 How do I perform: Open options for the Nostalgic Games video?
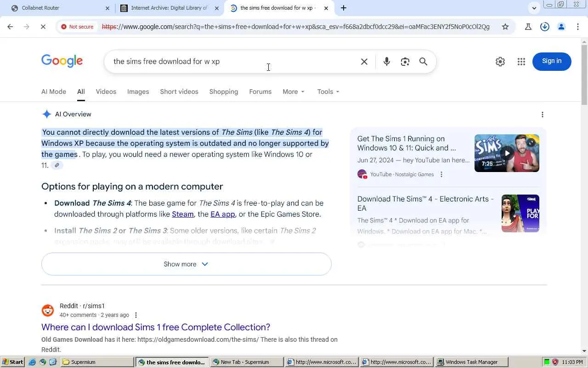(441, 174)
